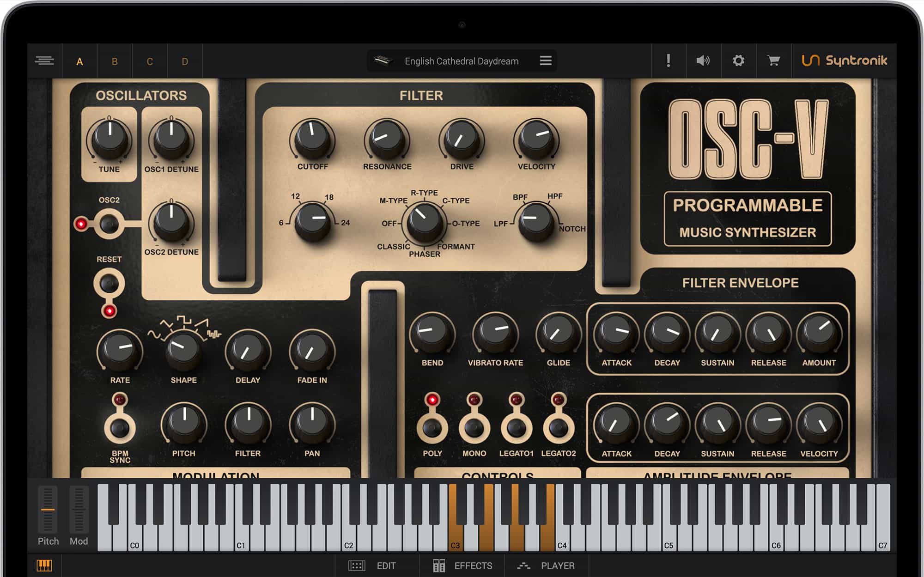Enable the MONO mode switch
The width and height of the screenshot is (924, 577).
coord(474,428)
